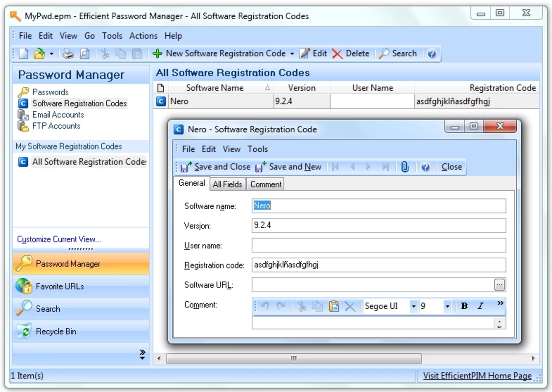Open Favorite URLs navigation pane
552x392 pixels.
(81, 286)
